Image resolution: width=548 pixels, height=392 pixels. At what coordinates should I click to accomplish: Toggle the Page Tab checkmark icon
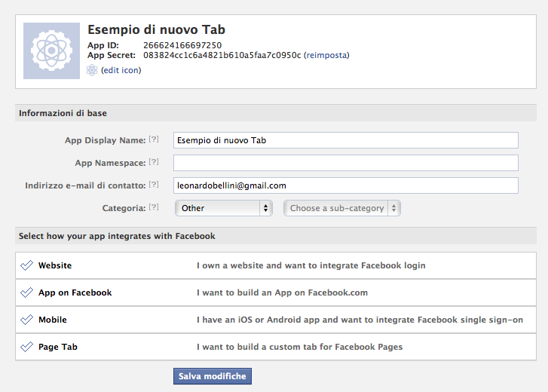pos(26,347)
